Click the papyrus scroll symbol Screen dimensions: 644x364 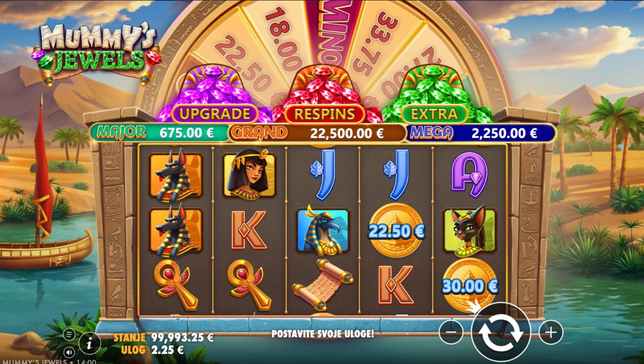[x=323, y=285]
